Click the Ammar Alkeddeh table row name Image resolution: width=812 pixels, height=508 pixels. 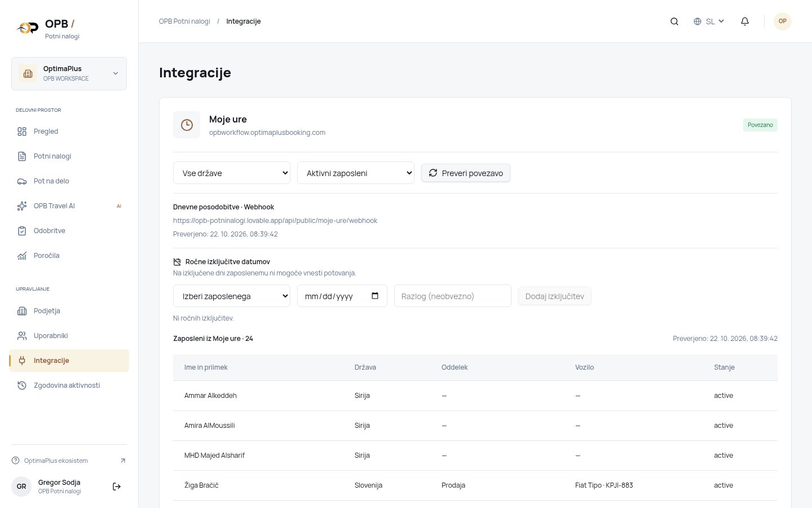click(x=210, y=396)
